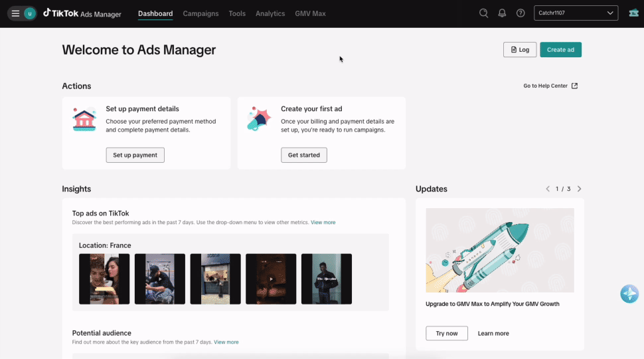
Task: Play first top ad thumbnail with woman
Action: 104,279
